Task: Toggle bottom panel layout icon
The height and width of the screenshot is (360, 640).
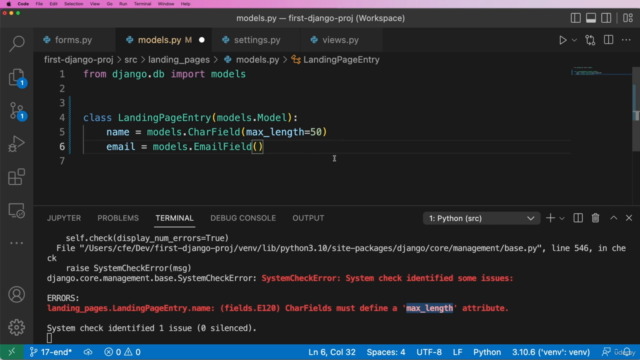Action: pos(591,18)
